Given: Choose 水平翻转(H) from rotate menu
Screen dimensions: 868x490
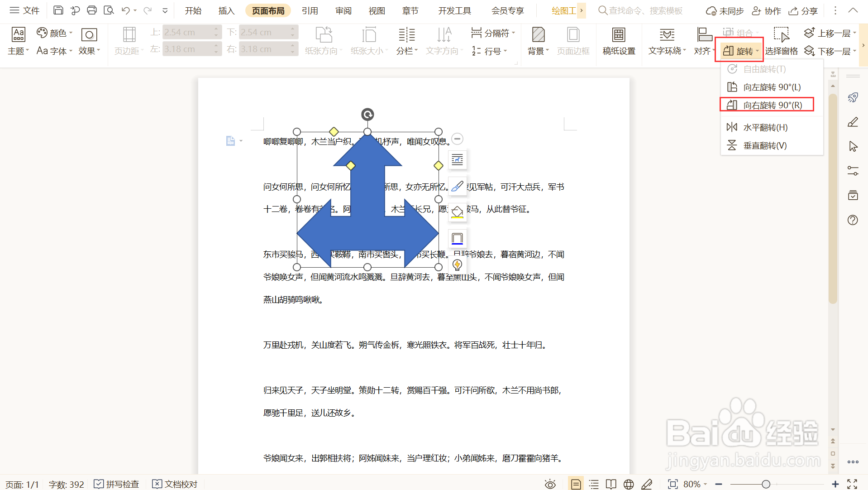Looking at the screenshot, I should [x=772, y=127].
